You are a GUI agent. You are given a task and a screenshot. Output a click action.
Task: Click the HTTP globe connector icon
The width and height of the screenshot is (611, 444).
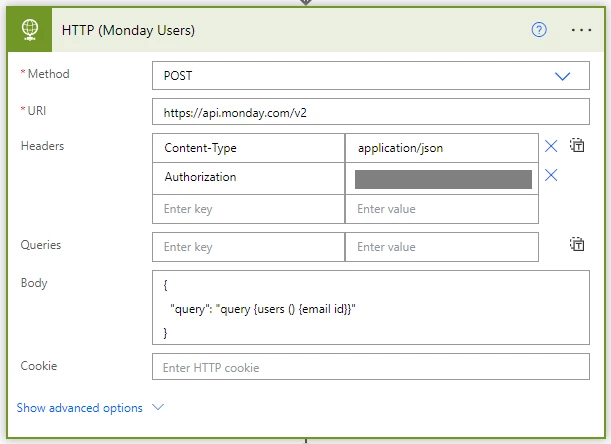30,30
